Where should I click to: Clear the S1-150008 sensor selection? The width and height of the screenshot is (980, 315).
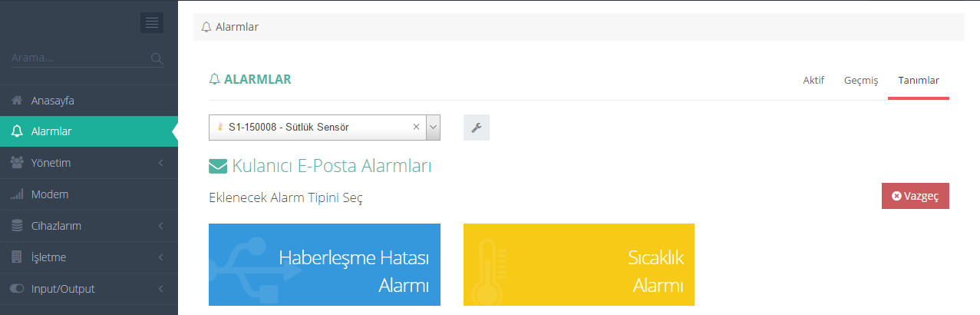[416, 127]
